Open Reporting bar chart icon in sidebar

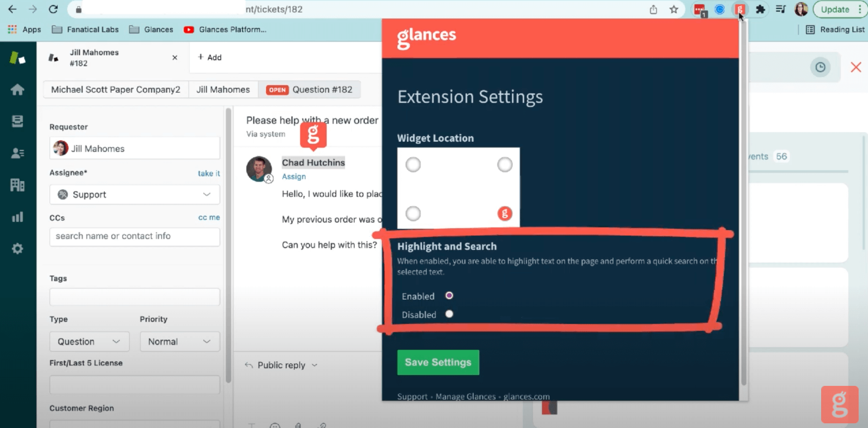[17, 217]
